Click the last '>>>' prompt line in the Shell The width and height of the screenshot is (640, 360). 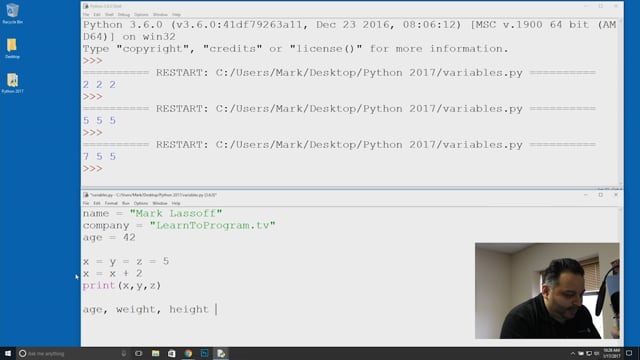(93, 169)
